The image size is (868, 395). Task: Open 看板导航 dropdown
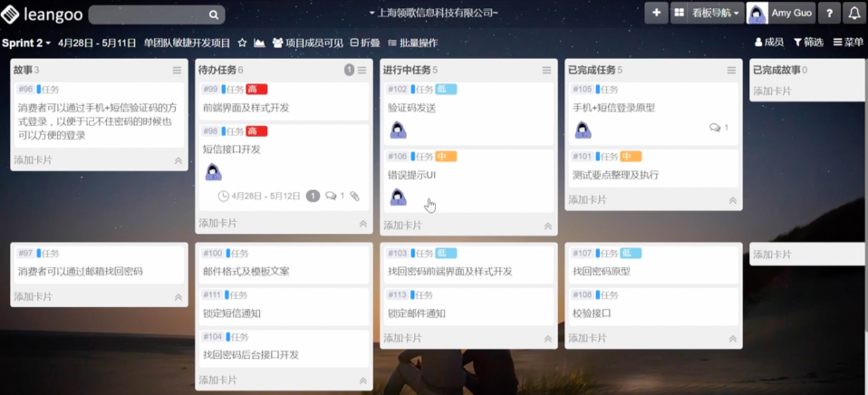coord(716,13)
